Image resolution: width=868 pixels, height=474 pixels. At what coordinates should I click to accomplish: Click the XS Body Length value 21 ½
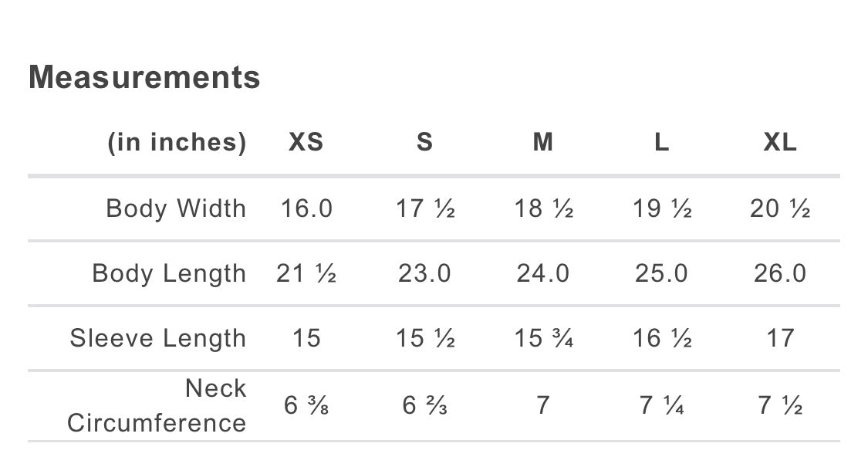click(306, 273)
